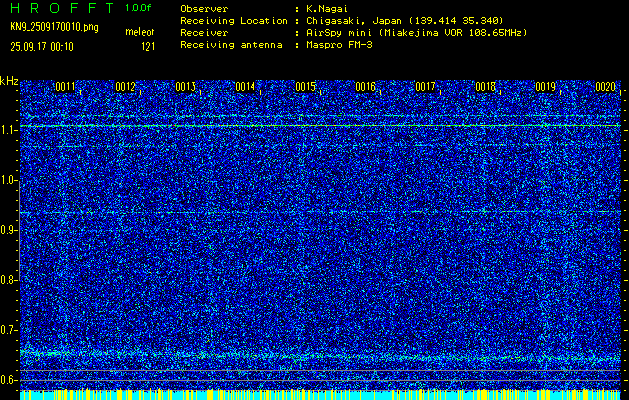629x400 pixels.
Task: Click the time marker 0011
Action: (65, 87)
